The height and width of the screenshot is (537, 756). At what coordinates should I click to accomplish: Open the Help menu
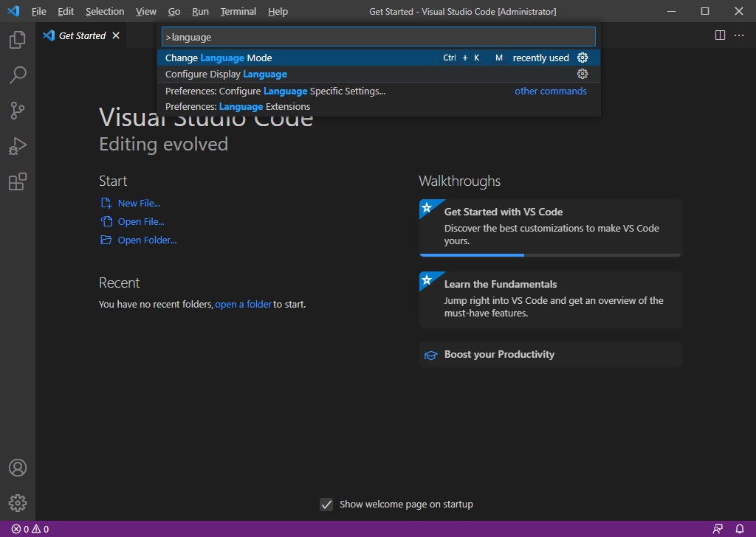(278, 11)
